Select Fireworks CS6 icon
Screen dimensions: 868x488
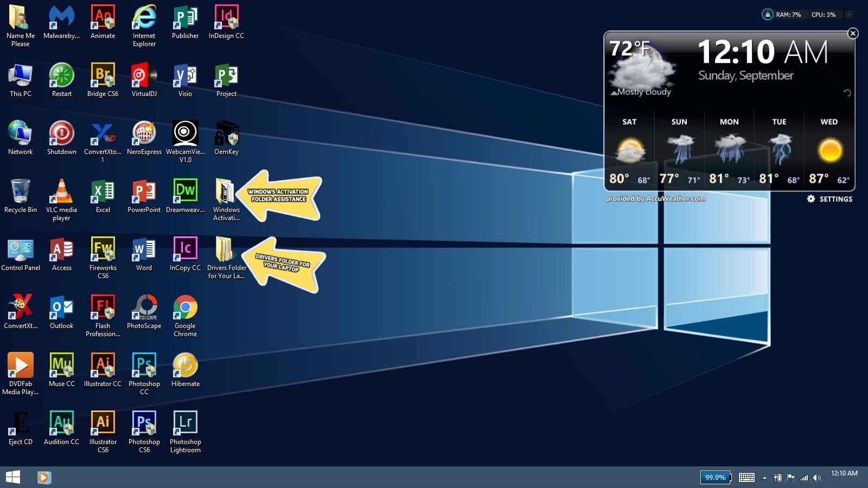[x=103, y=258]
